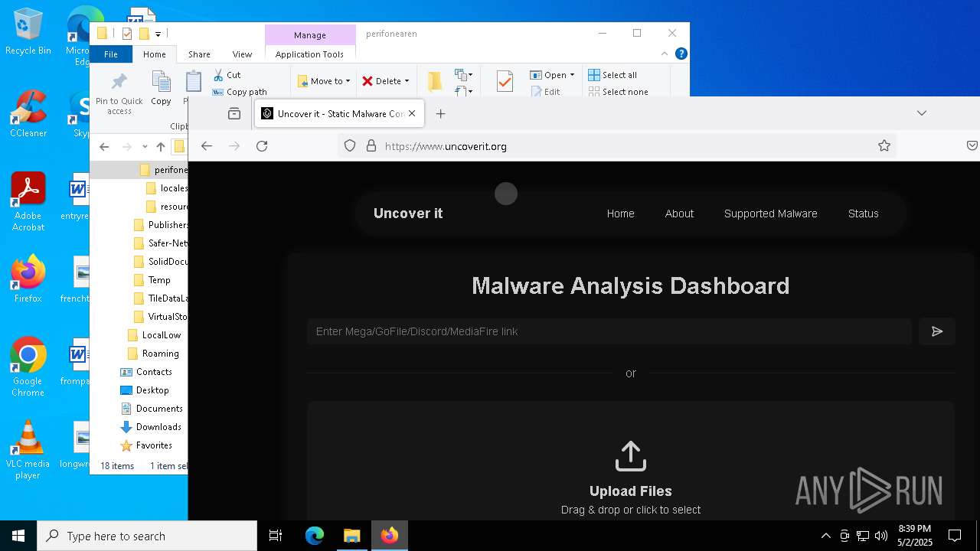This screenshot has width=980, height=551.
Task: Open the Home nav link
Action: click(621, 214)
